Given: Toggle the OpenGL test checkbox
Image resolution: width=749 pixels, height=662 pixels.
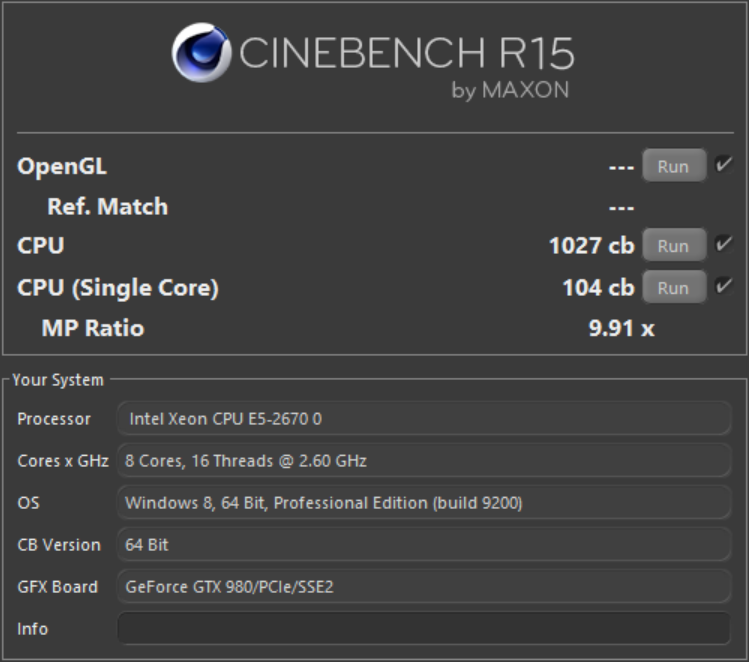Looking at the screenshot, I should pyautogui.click(x=724, y=164).
